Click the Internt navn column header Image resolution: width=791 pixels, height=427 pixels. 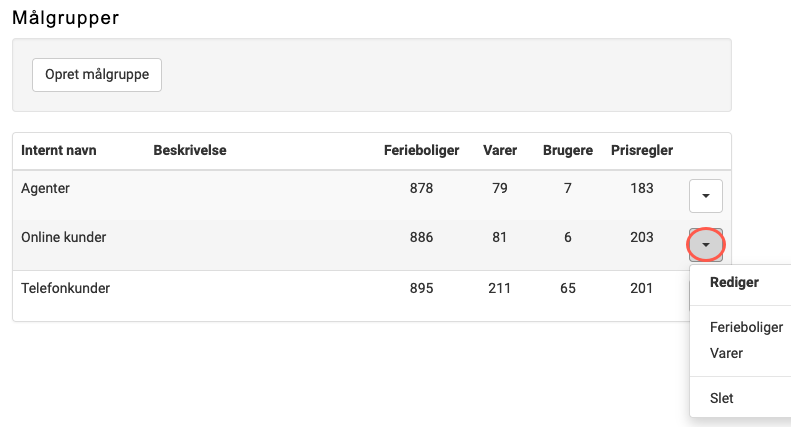(59, 150)
